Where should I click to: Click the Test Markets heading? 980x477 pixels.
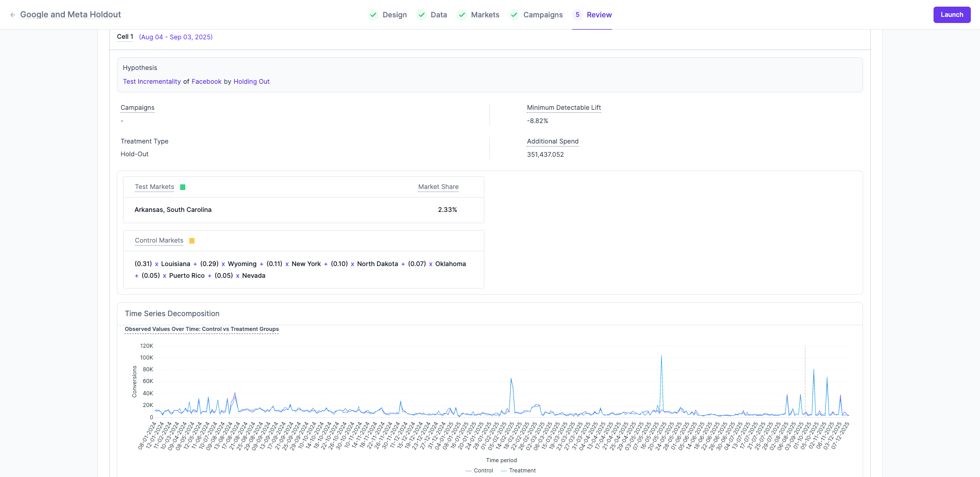click(154, 187)
